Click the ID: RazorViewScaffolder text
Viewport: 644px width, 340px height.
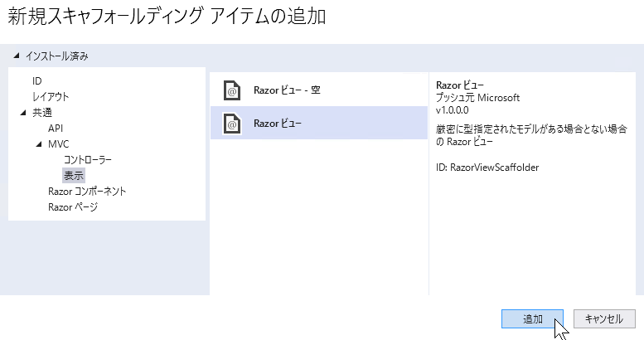[x=487, y=168]
